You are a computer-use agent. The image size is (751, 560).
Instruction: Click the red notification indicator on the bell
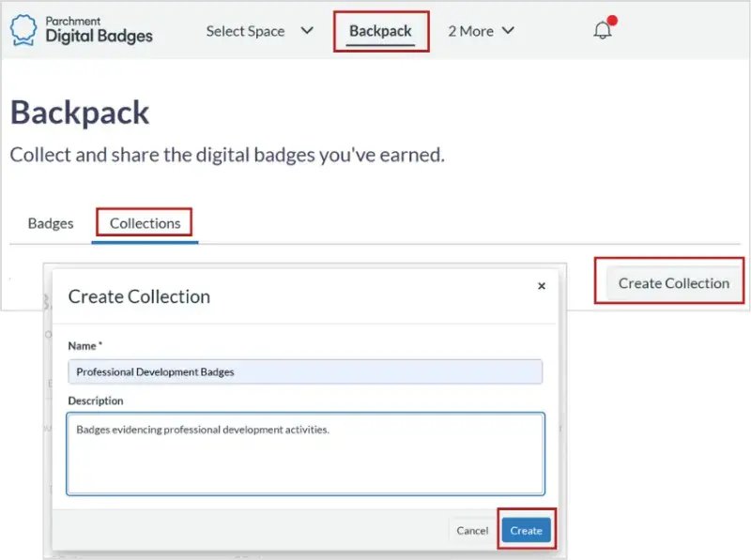click(x=612, y=19)
